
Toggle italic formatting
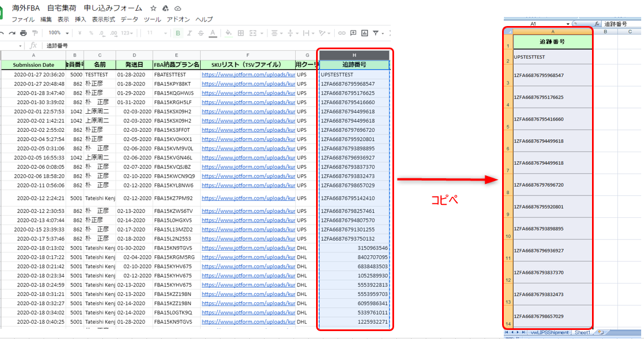189,33
